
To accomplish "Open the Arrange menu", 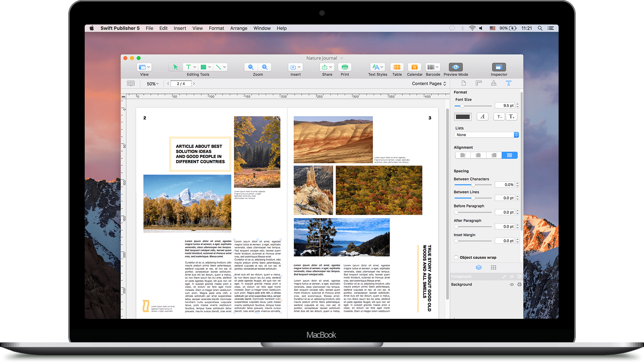I will click(238, 28).
